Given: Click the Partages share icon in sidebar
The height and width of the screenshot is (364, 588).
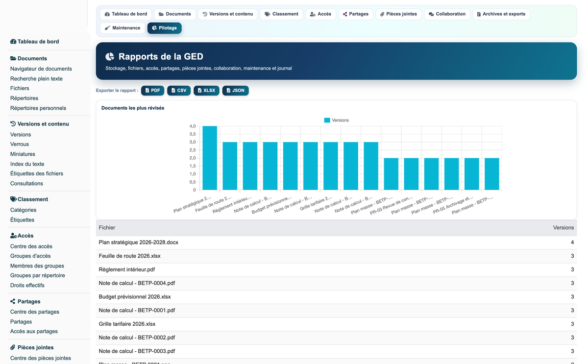Looking at the screenshot, I should [x=13, y=301].
